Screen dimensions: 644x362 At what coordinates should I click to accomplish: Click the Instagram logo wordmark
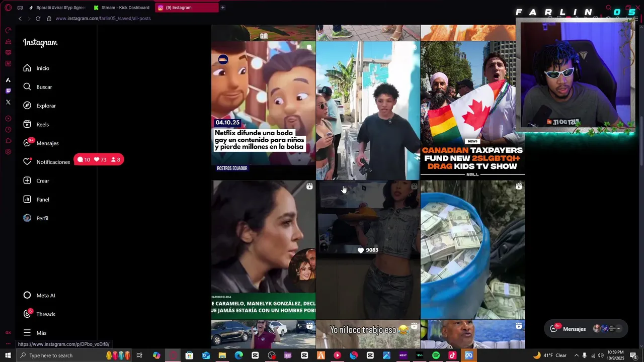click(x=40, y=43)
